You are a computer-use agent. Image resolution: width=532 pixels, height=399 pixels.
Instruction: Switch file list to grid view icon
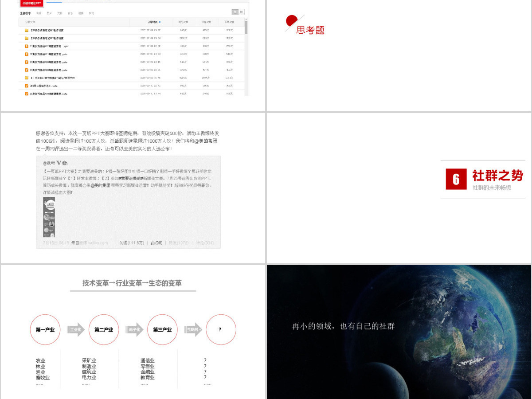pyautogui.click(x=242, y=12)
